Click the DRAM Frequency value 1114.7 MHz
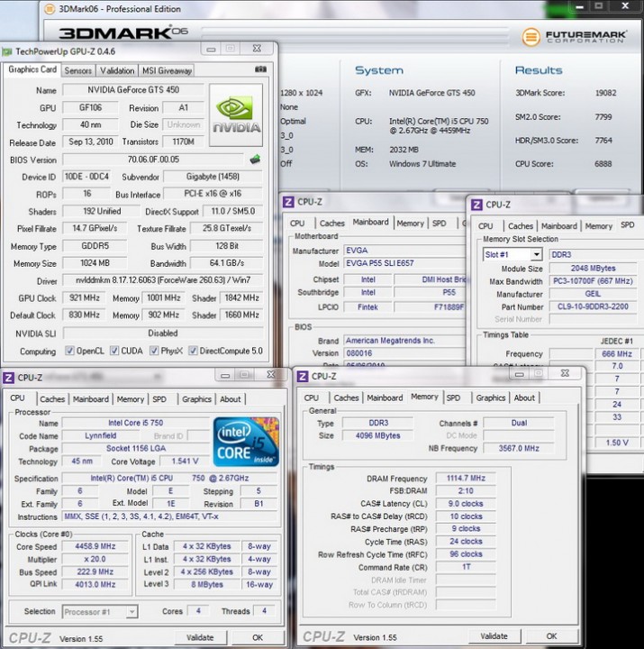The image size is (644, 649). 466,478
